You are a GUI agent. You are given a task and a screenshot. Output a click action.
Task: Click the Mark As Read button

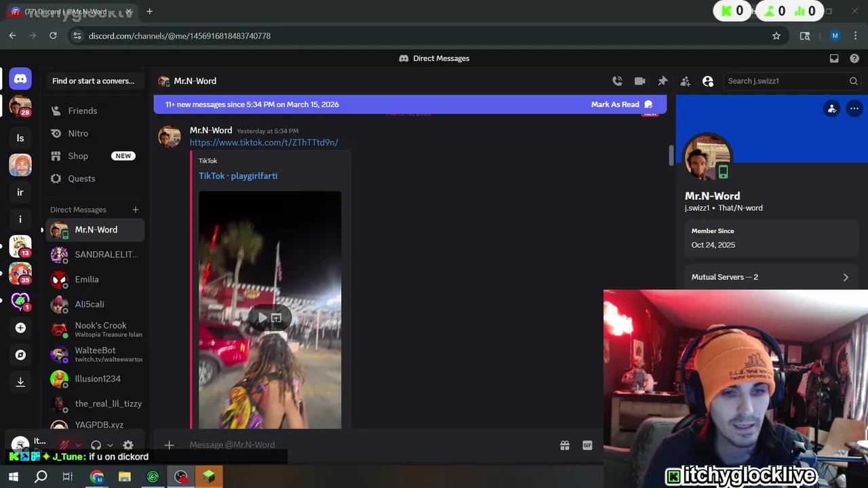[x=621, y=104]
